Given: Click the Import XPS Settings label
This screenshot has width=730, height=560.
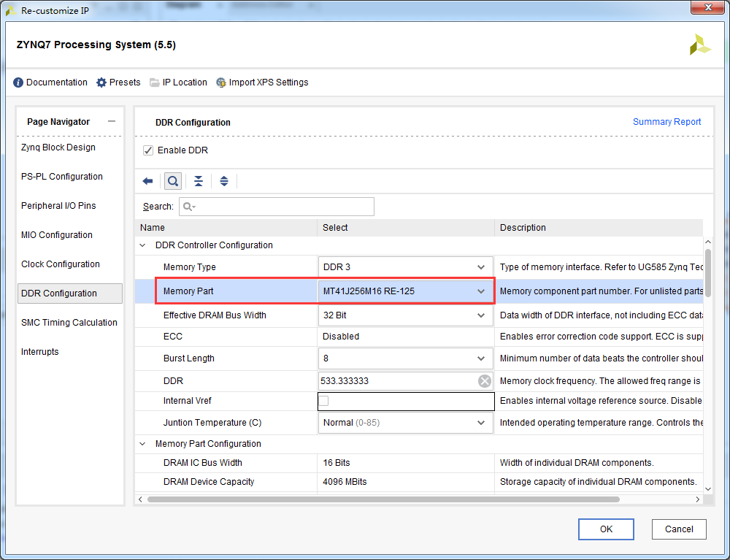Looking at the screenshot, I should (269, 83).
